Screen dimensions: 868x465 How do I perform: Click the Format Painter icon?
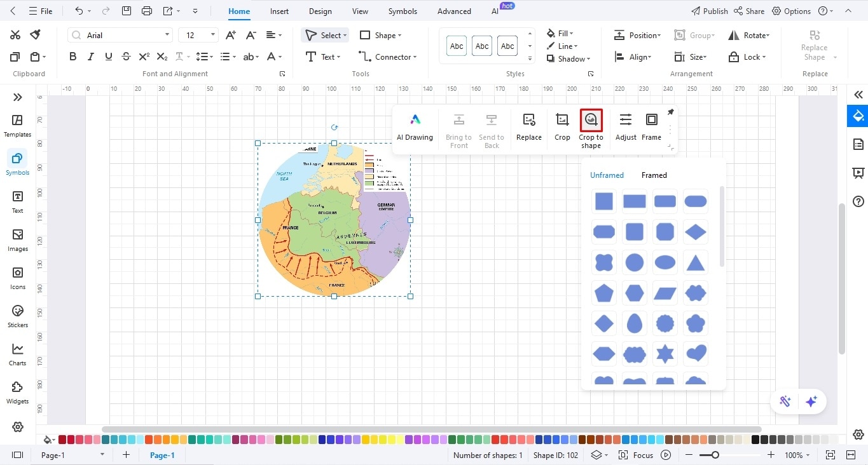click(x=36, y=35)
